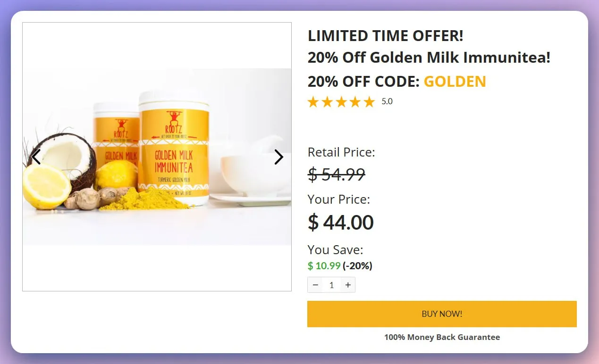
Task: Click the green $10.99 savings amount
Action: point(324,266)
